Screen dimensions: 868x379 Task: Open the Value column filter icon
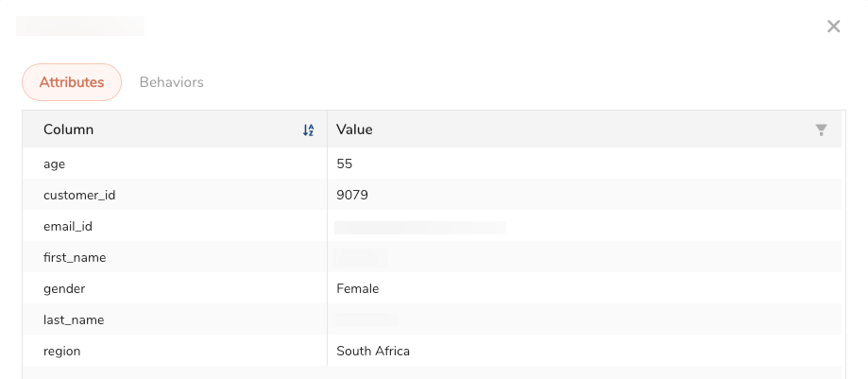click(821, 130)
